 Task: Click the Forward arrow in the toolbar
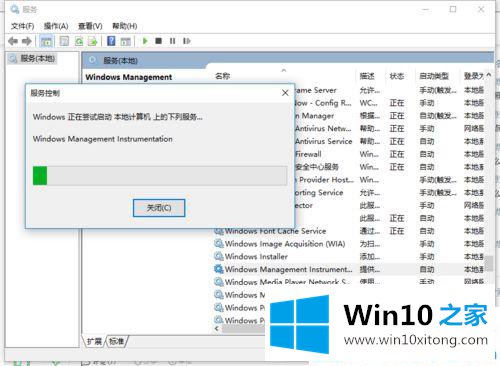coord(27,41)
